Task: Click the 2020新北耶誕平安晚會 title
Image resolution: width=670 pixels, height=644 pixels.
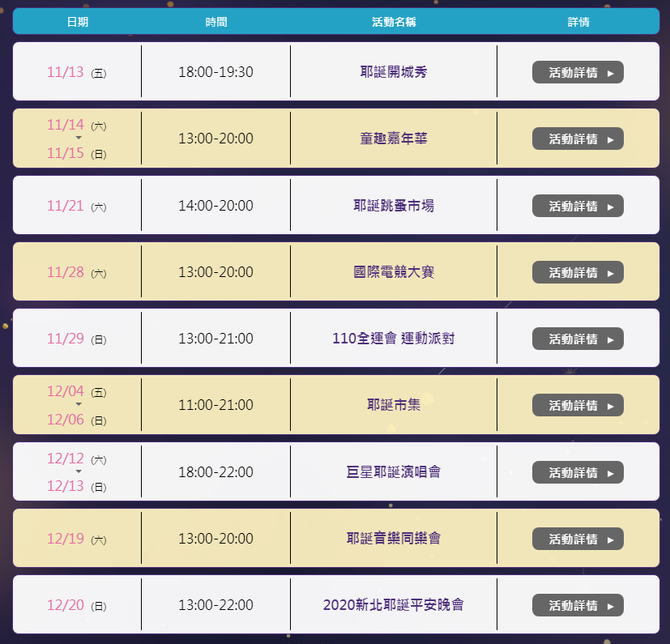Action: 394,604
